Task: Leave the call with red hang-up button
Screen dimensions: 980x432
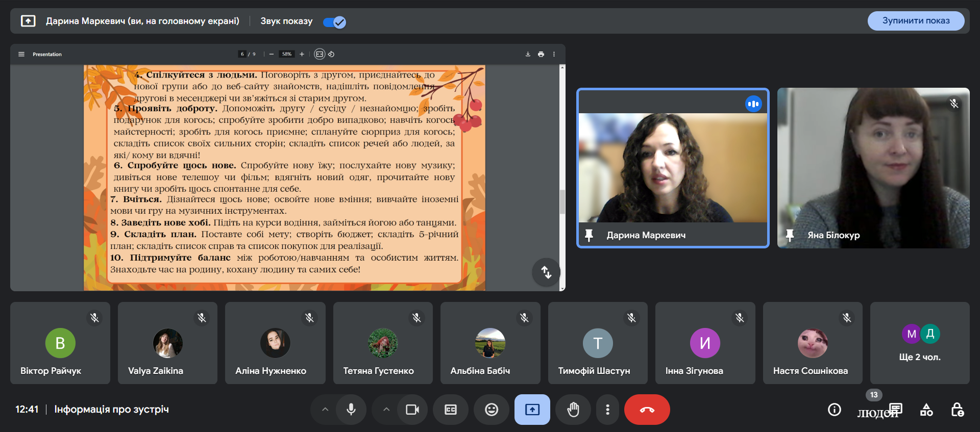Action: point(647,410)
